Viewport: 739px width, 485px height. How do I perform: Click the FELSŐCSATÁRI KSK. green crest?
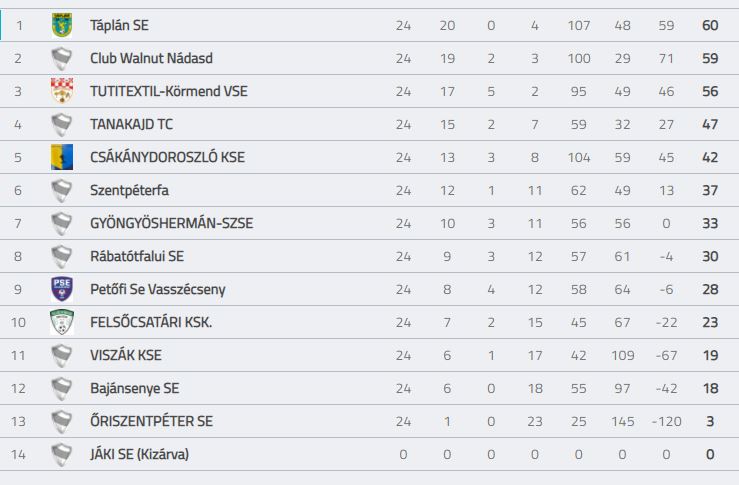click(x=62, y=322)
